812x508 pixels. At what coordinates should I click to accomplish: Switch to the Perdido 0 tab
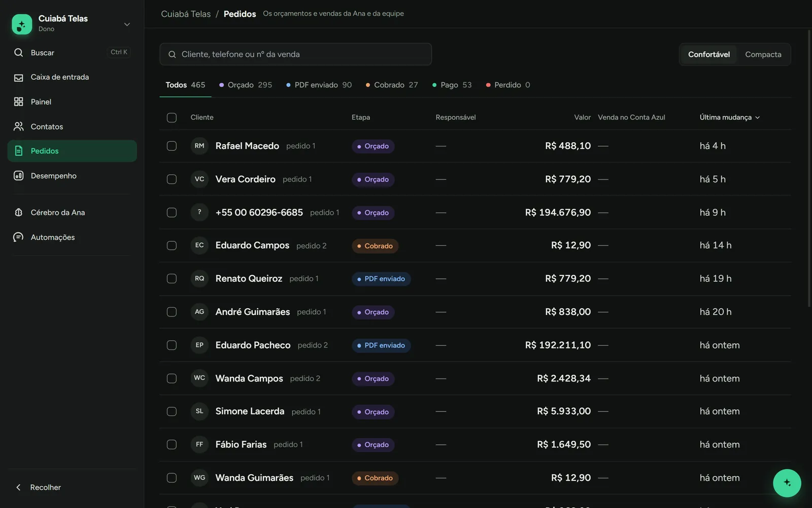coord(508,85)
